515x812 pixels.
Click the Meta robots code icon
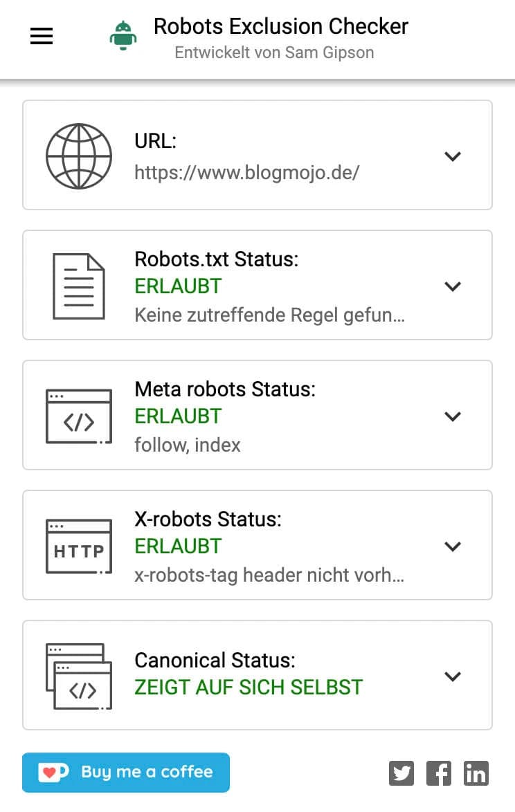coord(79,416)
